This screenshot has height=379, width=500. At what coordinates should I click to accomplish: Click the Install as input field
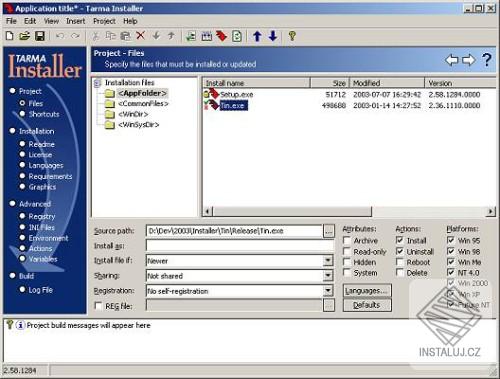coord(240,246)
